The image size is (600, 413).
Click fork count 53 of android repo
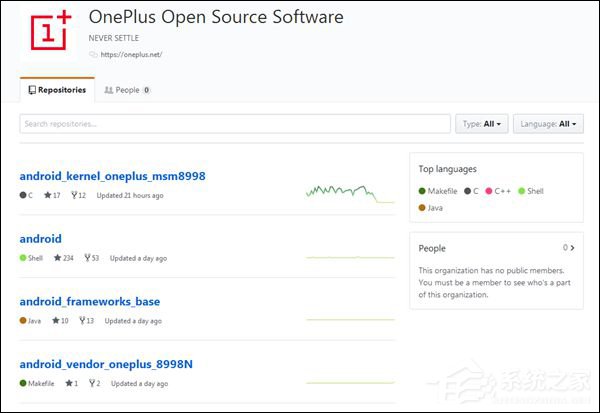pyautogui.click(x=92, y=258)
